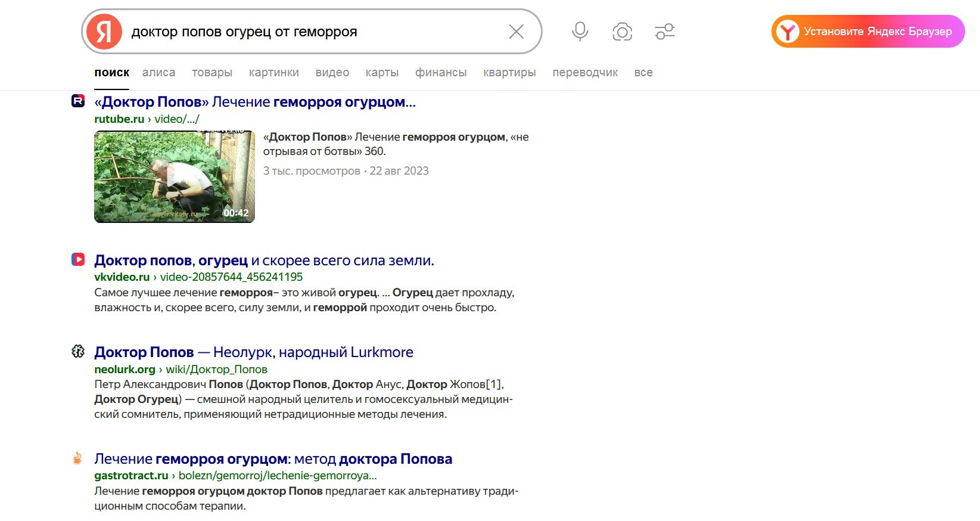
Task: Open the "видео" tab
Action: [x=332, y=73]
